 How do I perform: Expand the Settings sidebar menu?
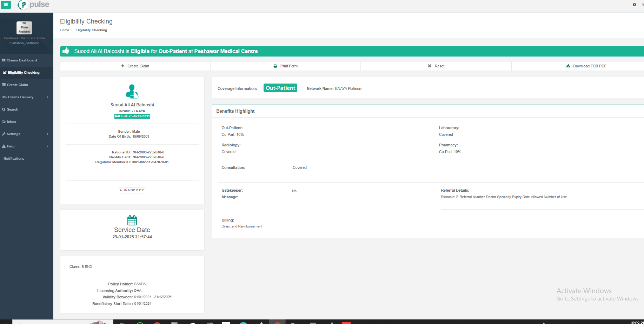[25, 134]
